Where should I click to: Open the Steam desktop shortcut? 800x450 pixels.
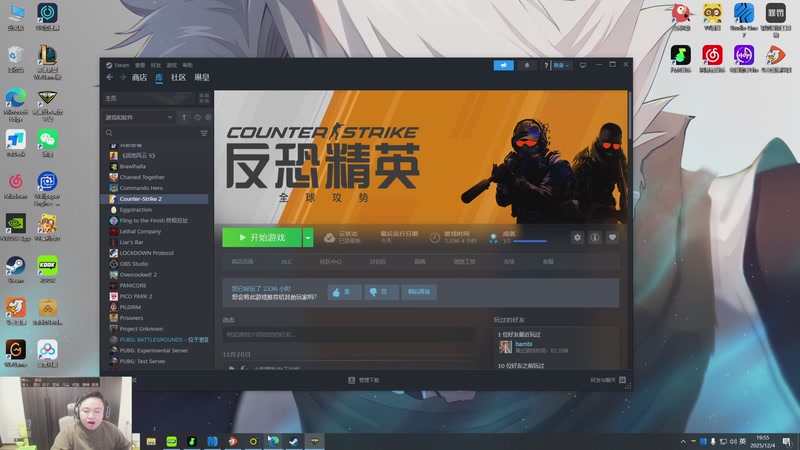pos(16,269)
